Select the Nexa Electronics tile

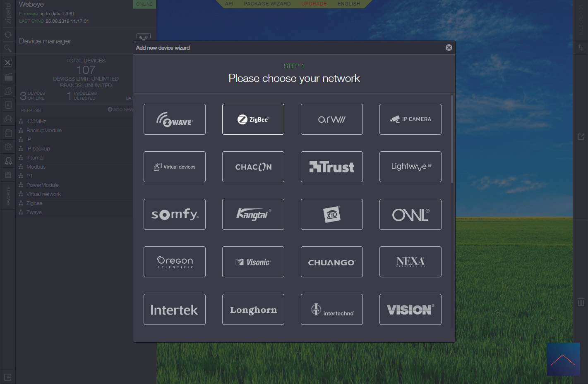click(410, 262)
